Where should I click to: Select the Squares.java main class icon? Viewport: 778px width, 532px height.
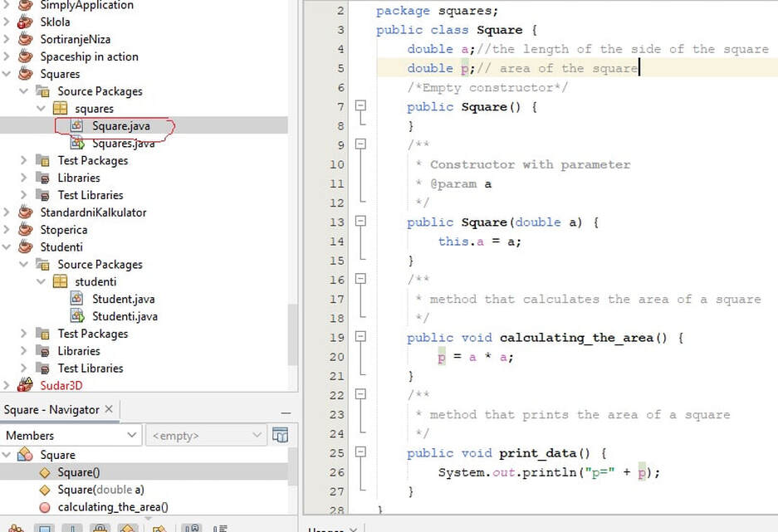[x=77, y=144]
